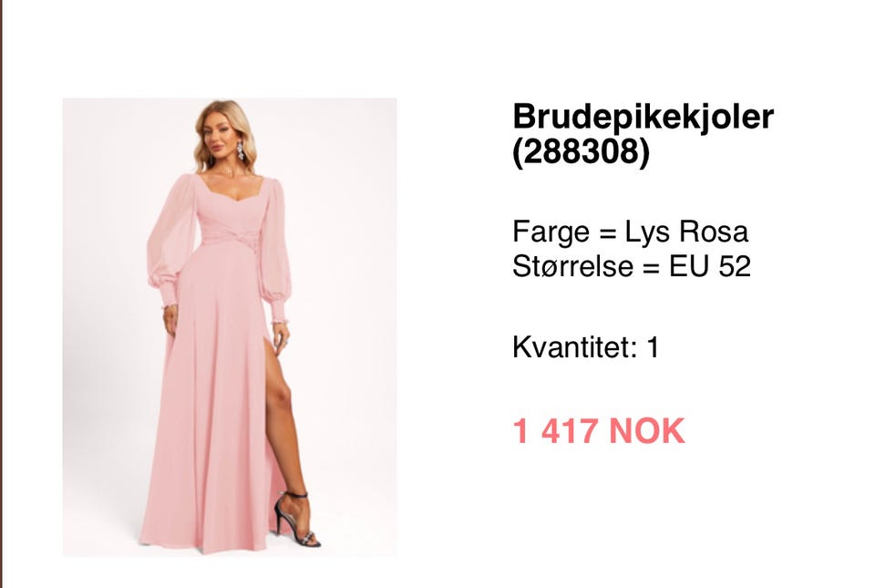Click the Størrelse label text
875x588 pixels.
[572, 266]
